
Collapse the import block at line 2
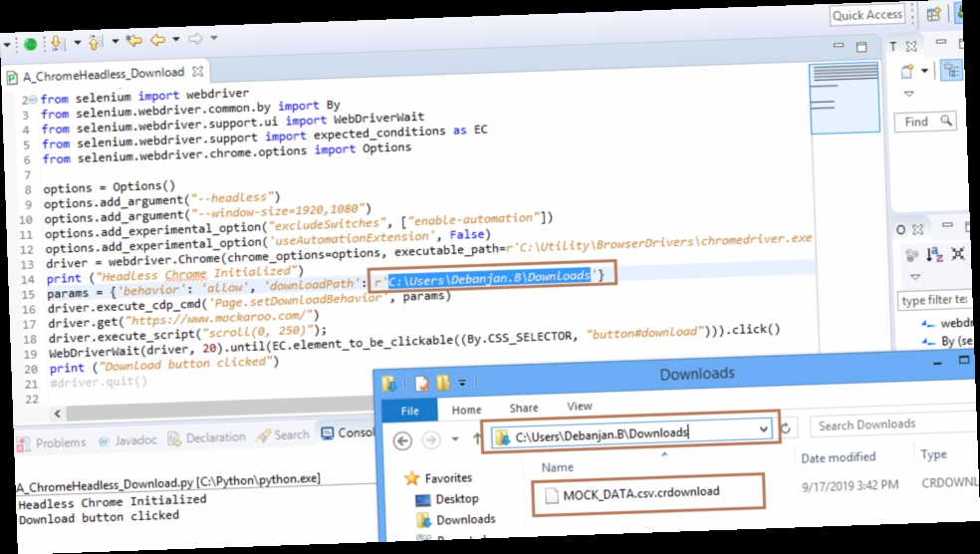coord(33,100)
